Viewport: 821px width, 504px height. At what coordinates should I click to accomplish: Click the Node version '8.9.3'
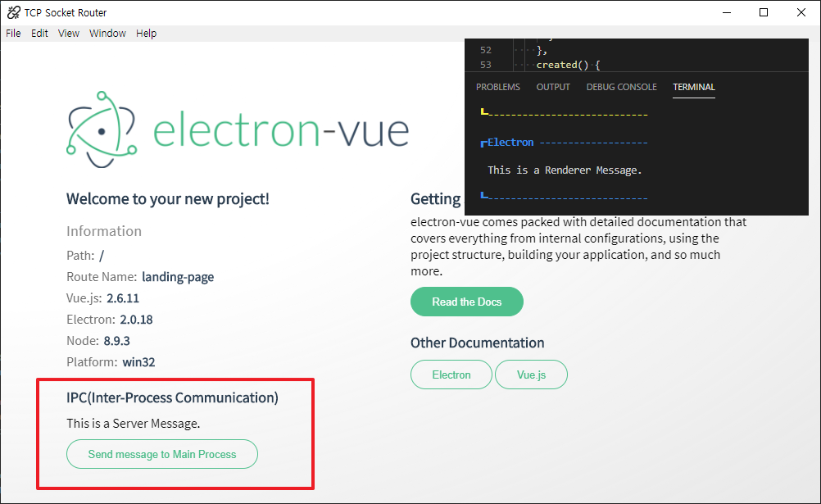pos(117,341)
